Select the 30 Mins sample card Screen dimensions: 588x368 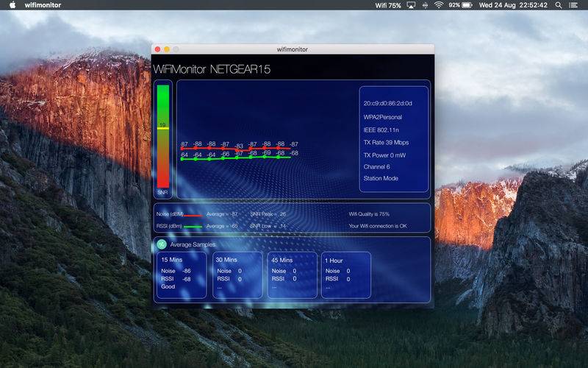click(237, 275)
